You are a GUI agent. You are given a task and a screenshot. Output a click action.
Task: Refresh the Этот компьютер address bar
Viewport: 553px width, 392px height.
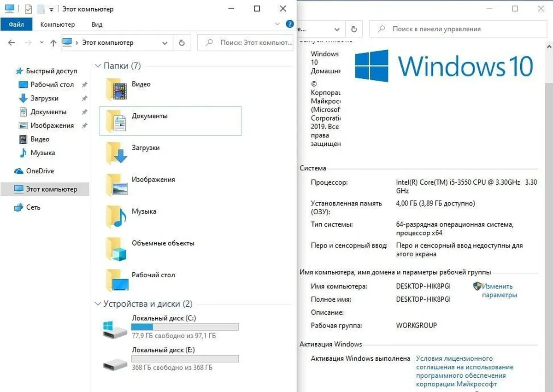click(x=182, y=43)
